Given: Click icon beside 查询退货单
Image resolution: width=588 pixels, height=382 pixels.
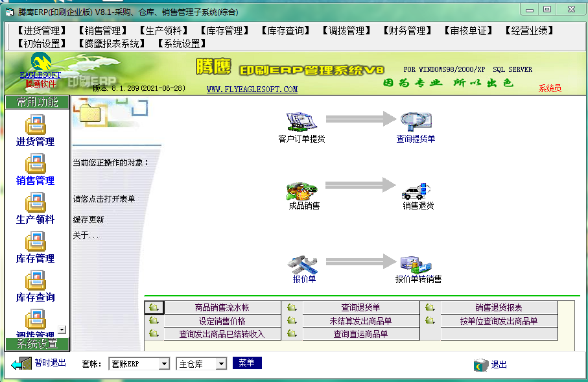Looking at the screenshot, I should click(292, 307).
